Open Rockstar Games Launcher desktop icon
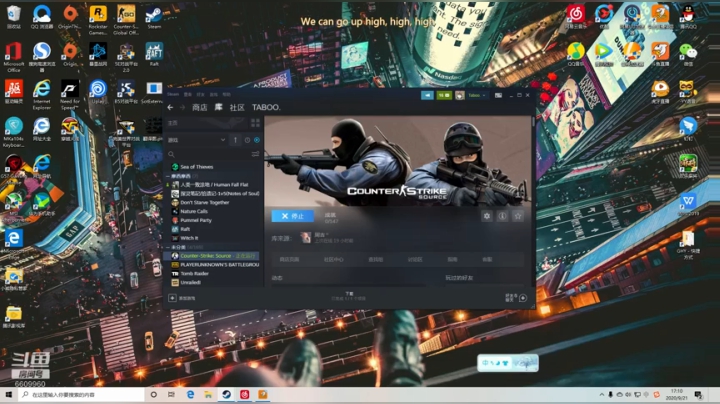This screenshot has height=404, width=720. (x=98, y=20)
